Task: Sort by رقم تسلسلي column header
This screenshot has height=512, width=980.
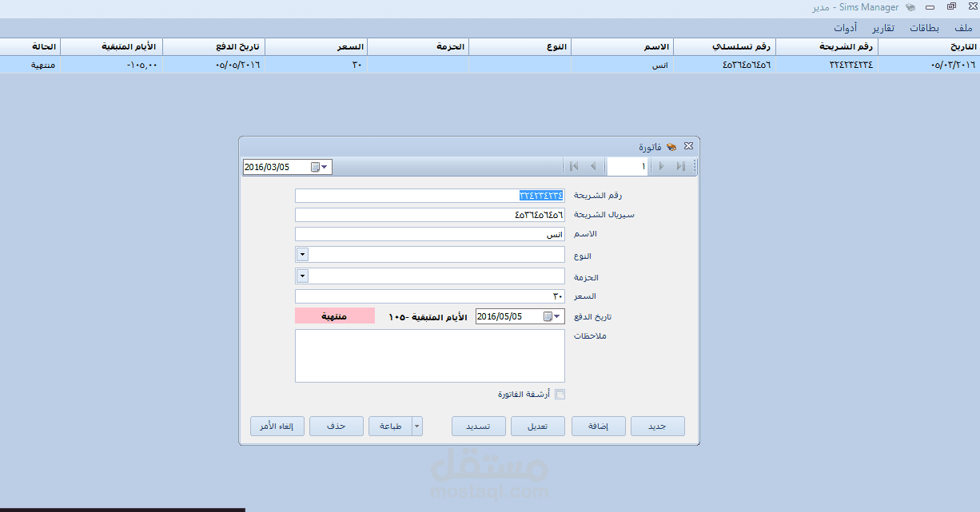Action: click(725, 46)
